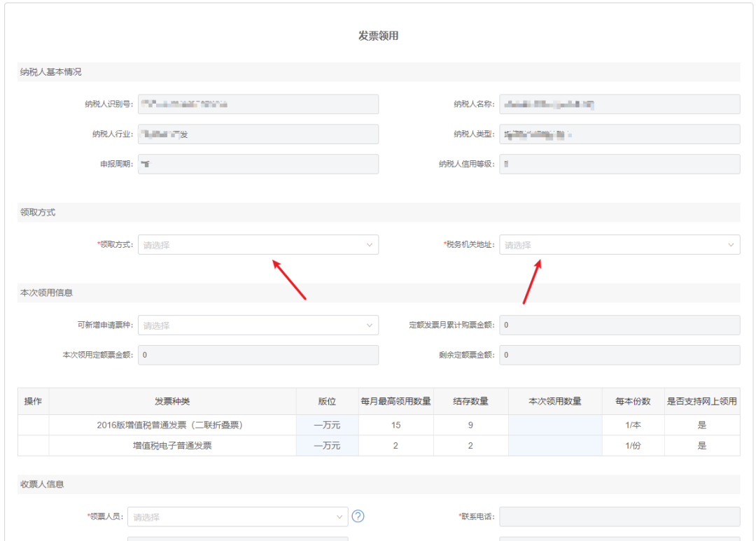The image size is (756, 541).
Task: Open the 税务机关地址 dropdown
Action: 619,245
